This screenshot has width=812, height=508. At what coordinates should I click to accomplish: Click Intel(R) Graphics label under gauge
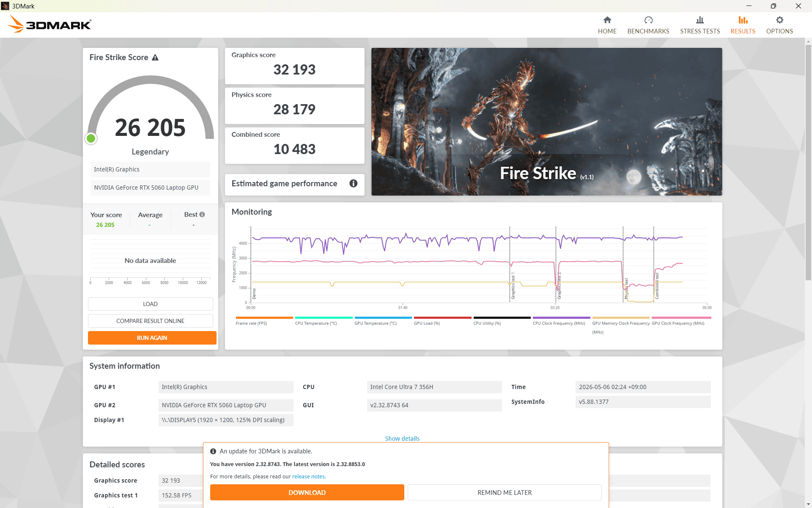point(150,169)
